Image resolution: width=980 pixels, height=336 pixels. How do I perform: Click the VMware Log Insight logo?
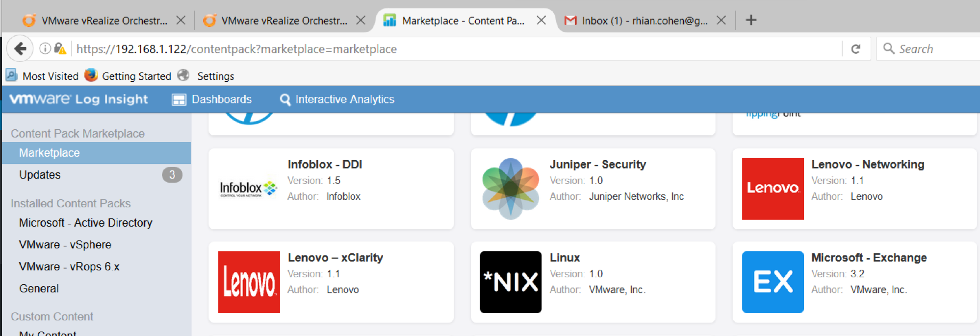(x=78, y=99)
